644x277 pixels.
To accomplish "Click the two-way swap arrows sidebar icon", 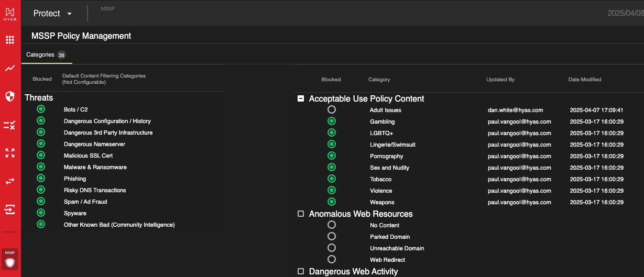I will 10,181.
